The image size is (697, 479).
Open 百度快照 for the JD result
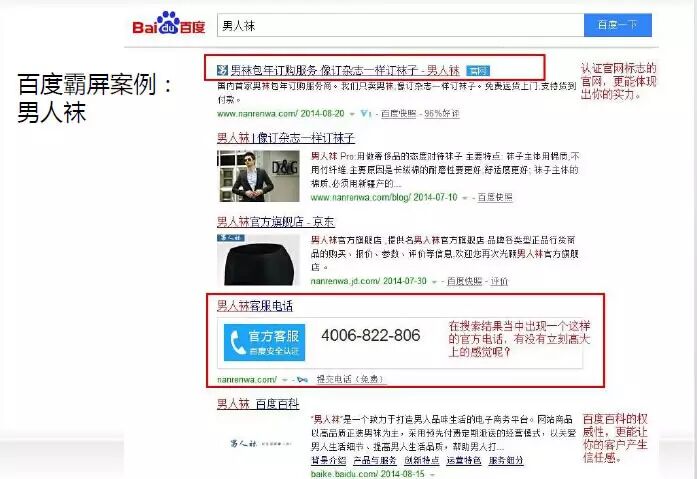[x=465, y=281]
